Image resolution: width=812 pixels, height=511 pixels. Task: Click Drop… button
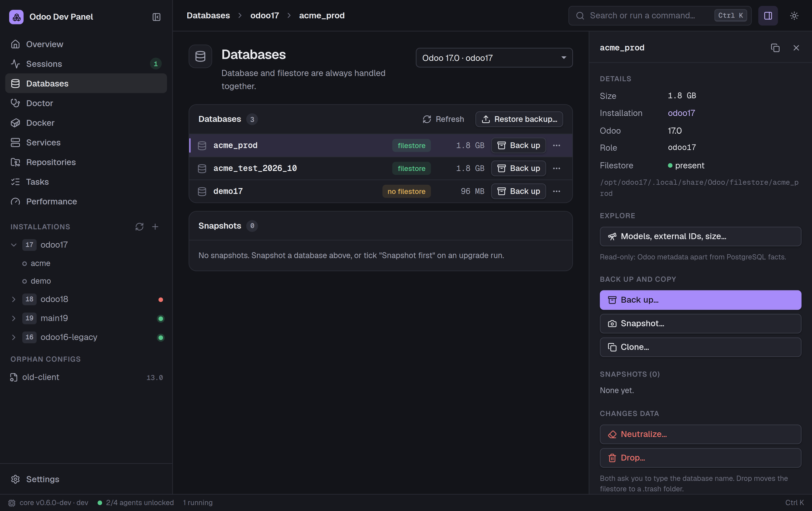click(700, 458)
